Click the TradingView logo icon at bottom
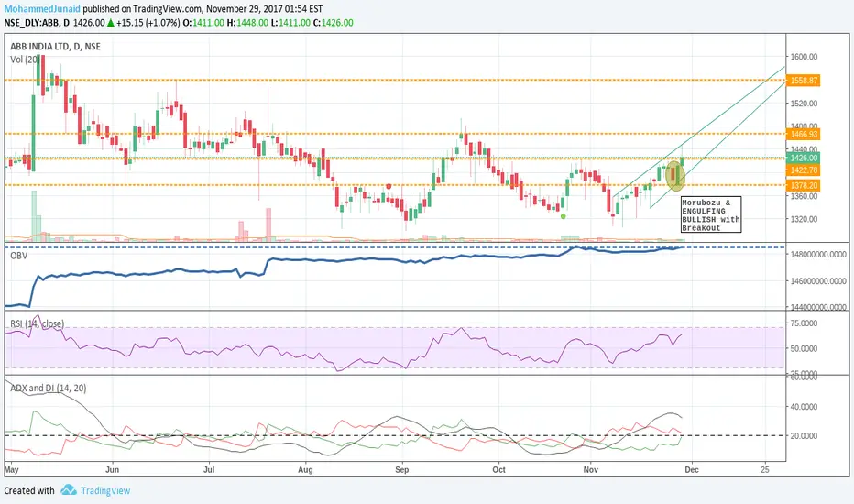 coord(69,490)
